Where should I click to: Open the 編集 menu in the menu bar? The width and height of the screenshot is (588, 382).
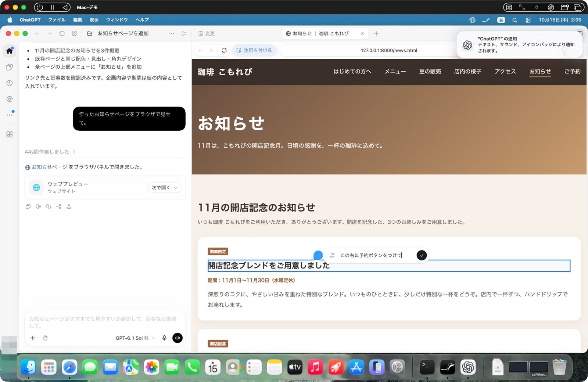point(78,20)
